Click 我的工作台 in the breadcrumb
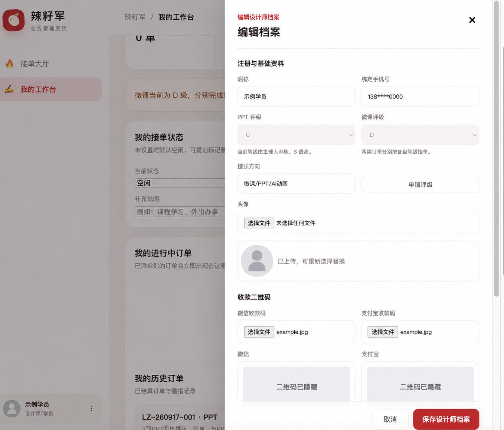Image resolution: width=504 pixels, height=430 pixels. [x=176, y=17]
